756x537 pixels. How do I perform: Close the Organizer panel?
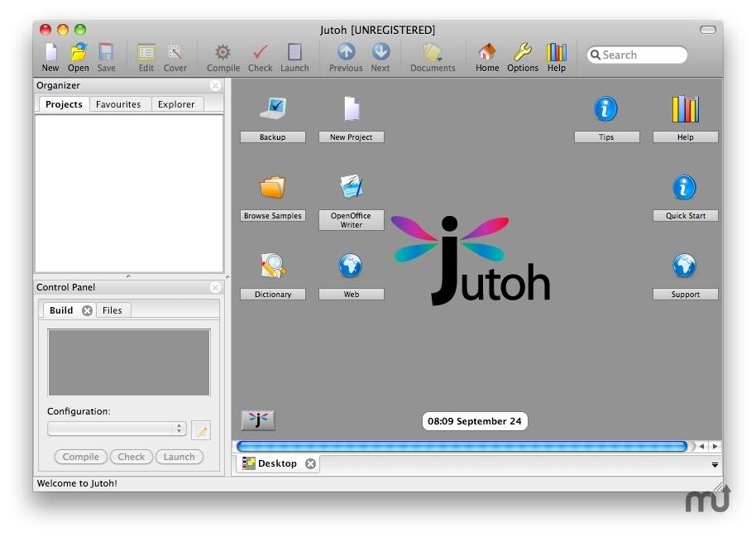click(x=215, y=85)
